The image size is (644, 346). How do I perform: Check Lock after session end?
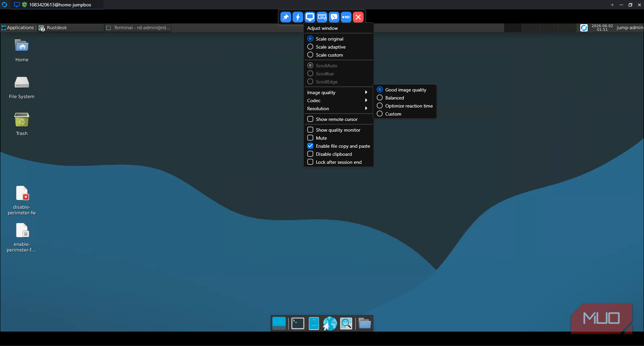click(338, 162)
